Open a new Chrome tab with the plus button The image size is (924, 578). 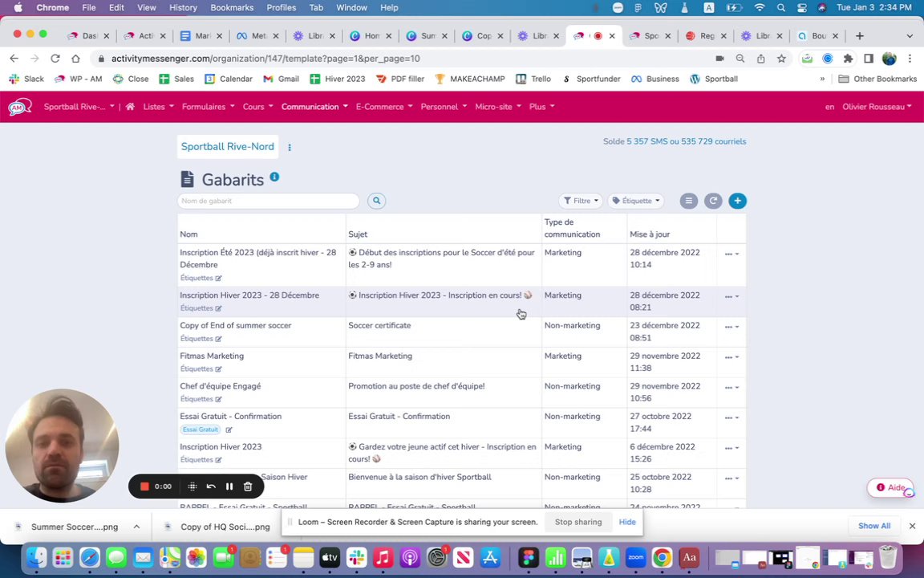tap(860, 36)
